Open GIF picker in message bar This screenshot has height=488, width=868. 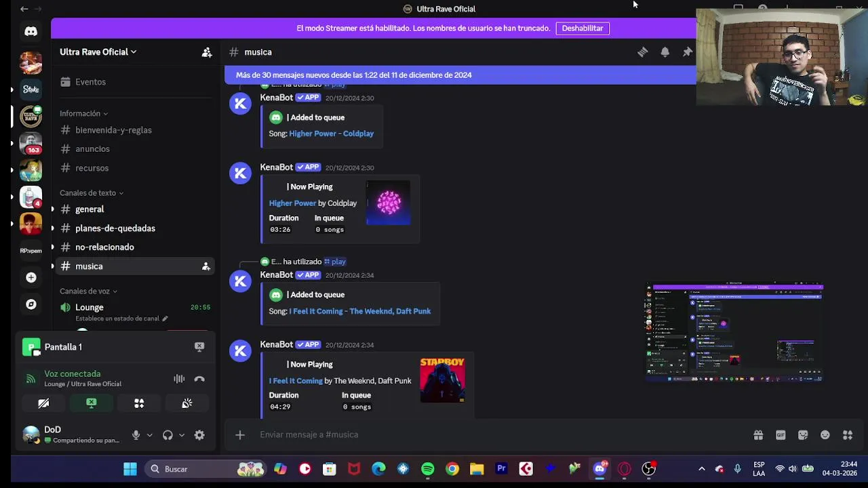781,435
